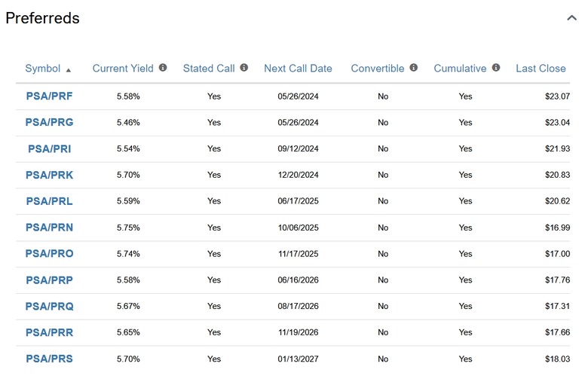Select call date 11/19/2026
The width and height of the screenshot is (588, 376).
(298, 332)
